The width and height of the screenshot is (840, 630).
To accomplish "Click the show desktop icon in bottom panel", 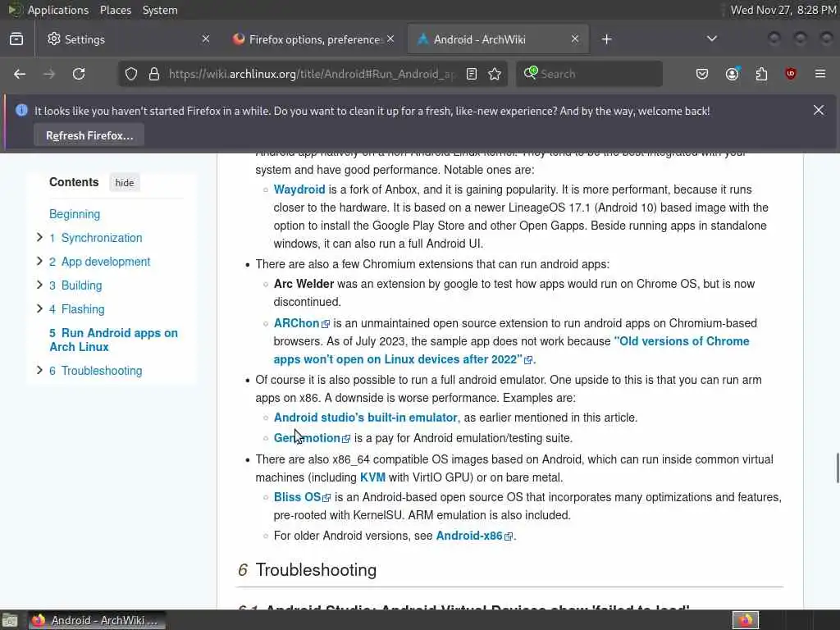I will 10,620.
